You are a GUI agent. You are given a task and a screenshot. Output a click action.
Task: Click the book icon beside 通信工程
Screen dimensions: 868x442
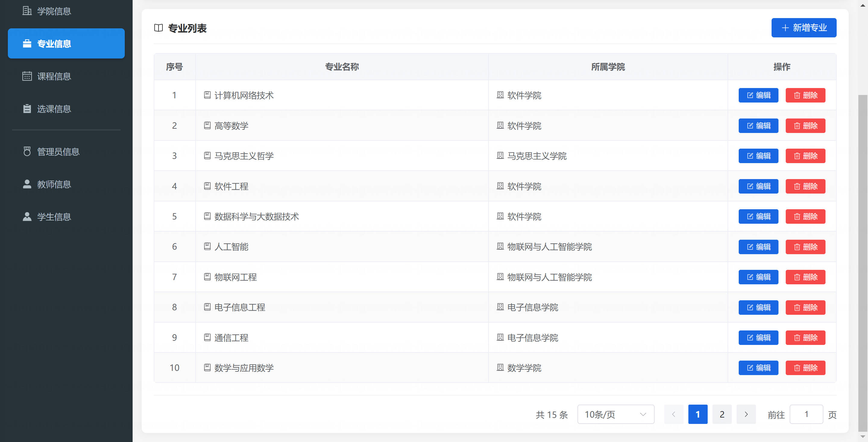click(x=207, y=337)
